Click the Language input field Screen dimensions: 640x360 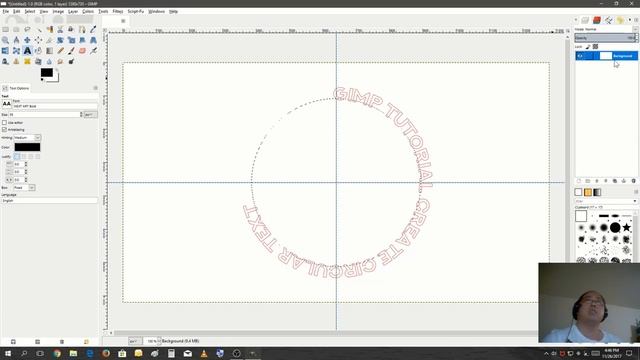click(49, 201)
